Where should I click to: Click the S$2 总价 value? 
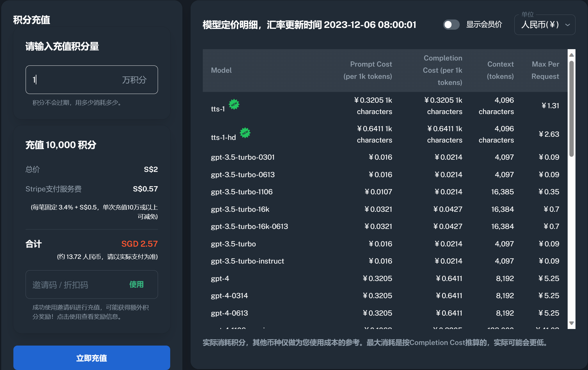point(151,169)
